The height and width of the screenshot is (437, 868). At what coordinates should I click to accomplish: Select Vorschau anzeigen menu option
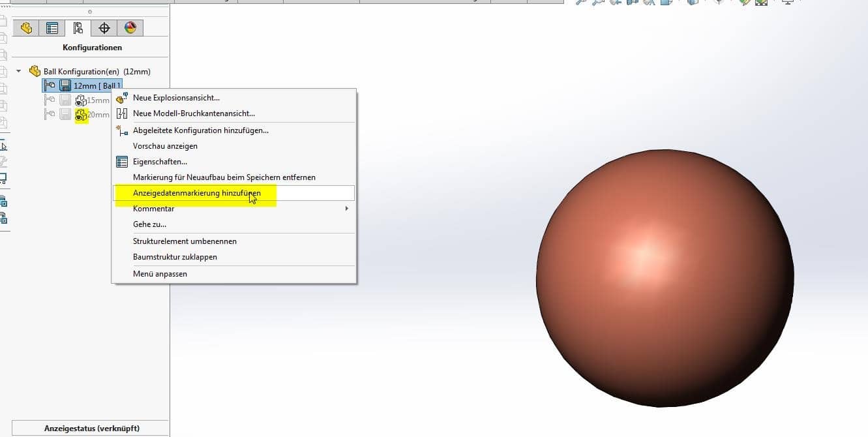(165, 146)
